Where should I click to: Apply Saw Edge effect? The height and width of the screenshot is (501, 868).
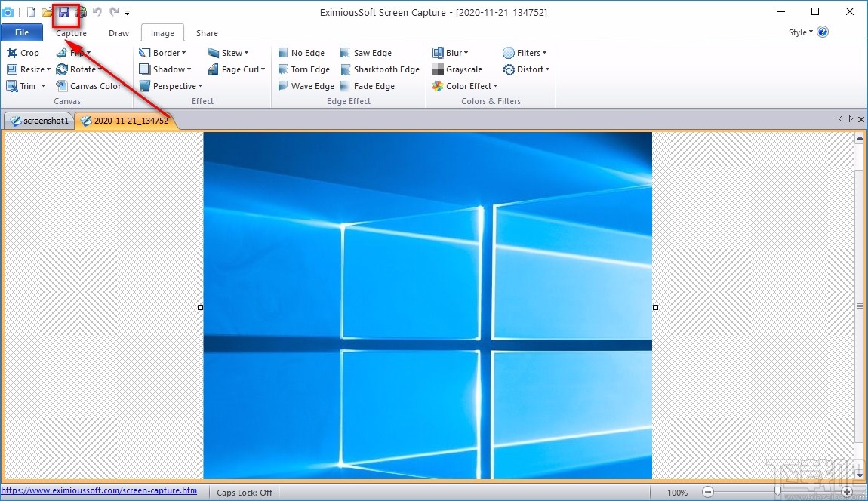(x=366, y=53)
